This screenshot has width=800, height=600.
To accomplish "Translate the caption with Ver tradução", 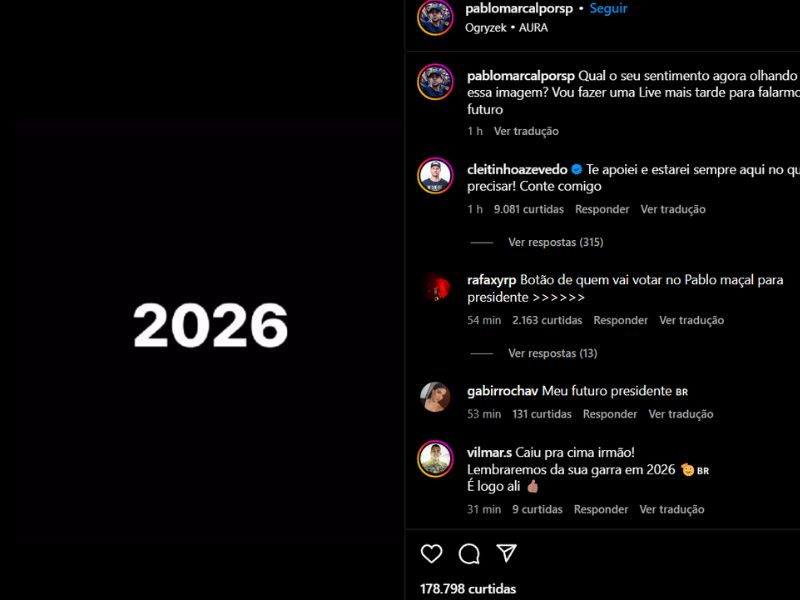I will pyautogui.click(x=526, y=131).
